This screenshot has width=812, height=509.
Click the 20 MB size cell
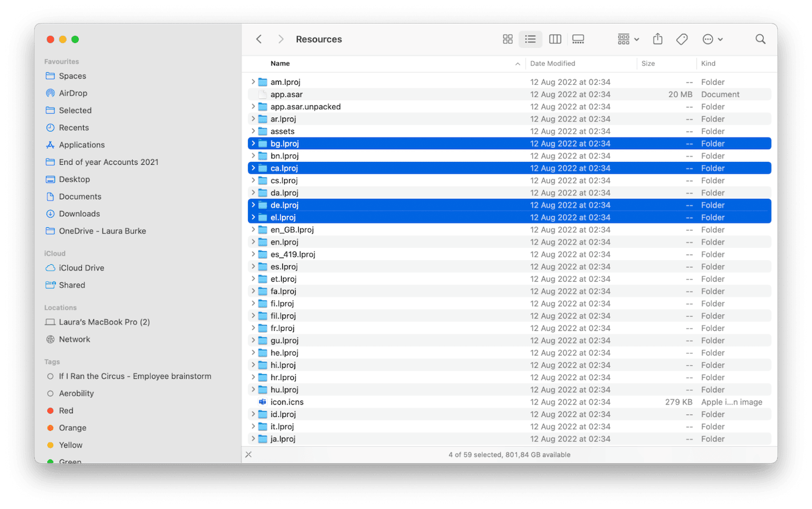point(681,95)
